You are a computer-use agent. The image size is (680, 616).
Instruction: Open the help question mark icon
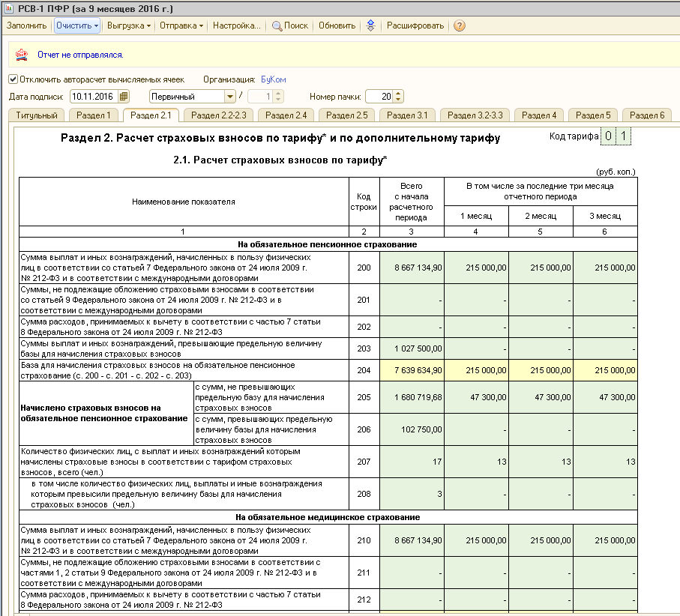pyautogui.click(x=460, y=25)
